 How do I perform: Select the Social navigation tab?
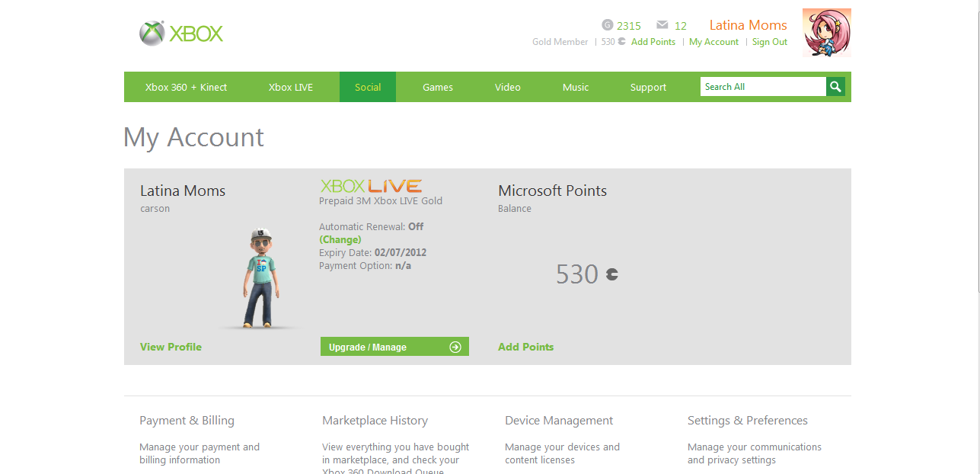pos(368,87)
